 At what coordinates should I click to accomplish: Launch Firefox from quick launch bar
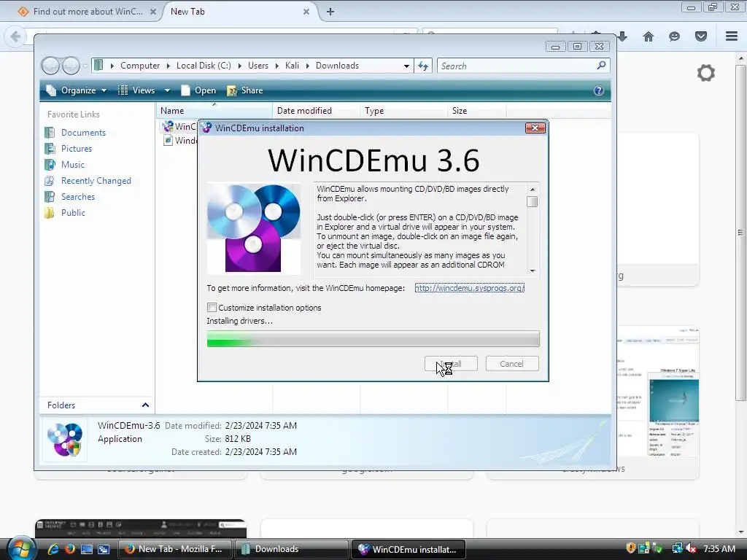[x=69, y=548]
